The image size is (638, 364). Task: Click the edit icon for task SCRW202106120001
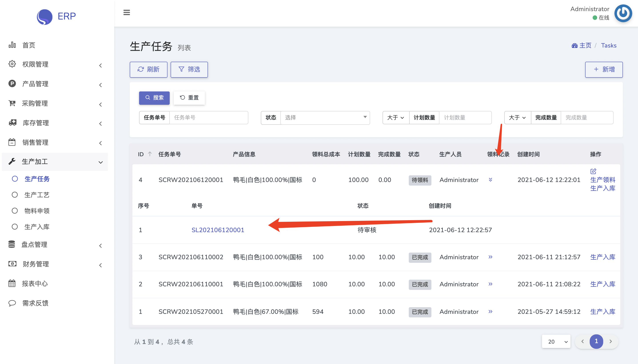point(593,171)
